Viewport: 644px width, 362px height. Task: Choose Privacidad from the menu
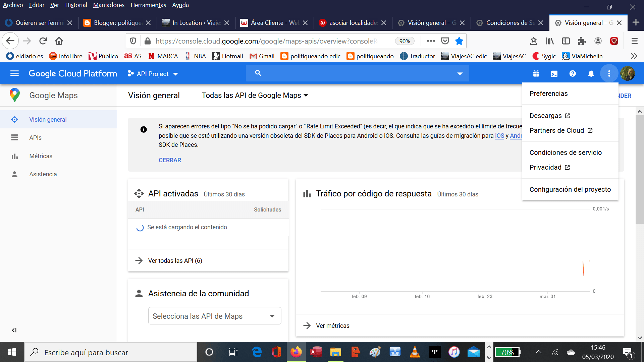tap(570, 167)
